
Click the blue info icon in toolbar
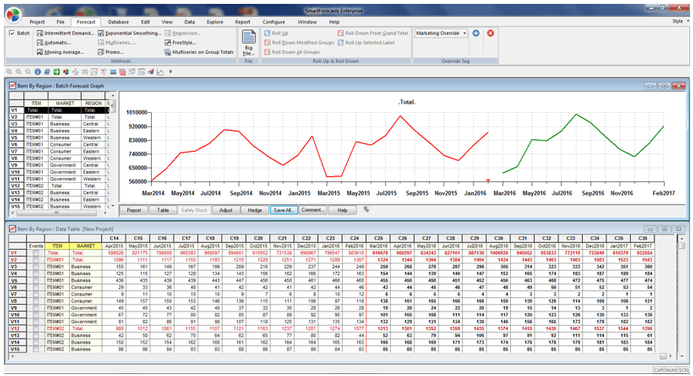[38, 72]
